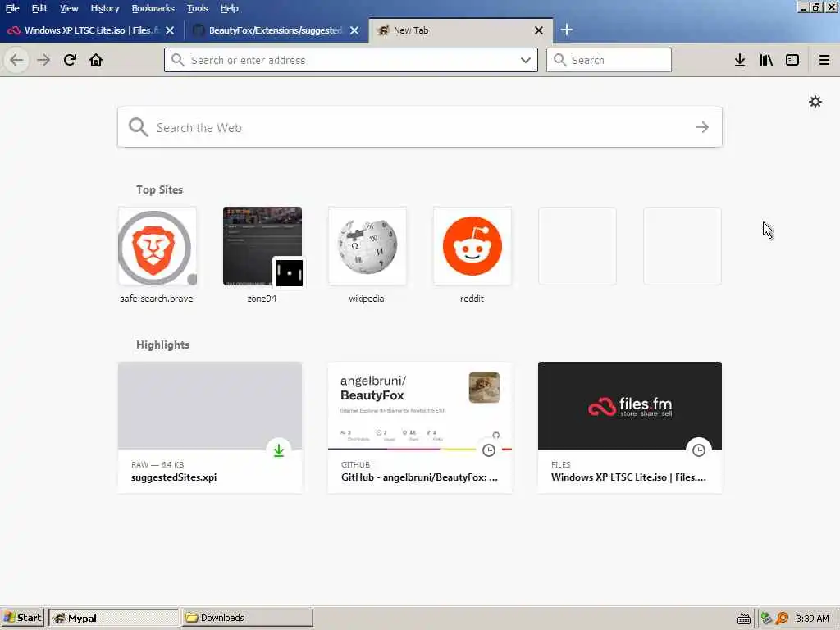Close the New Tab tab

coord(539,30)
